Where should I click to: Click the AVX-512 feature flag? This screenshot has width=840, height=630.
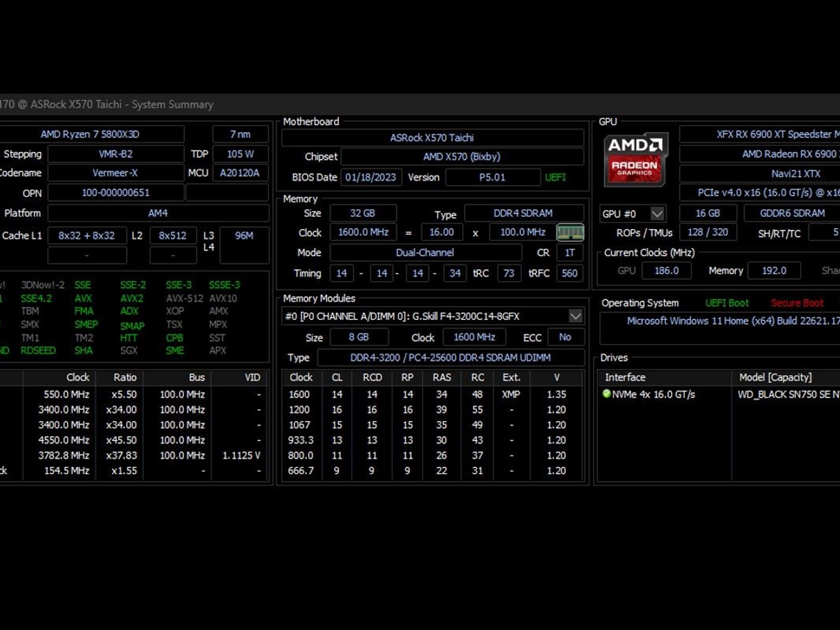pyautogui.click(x=185, y=298)
